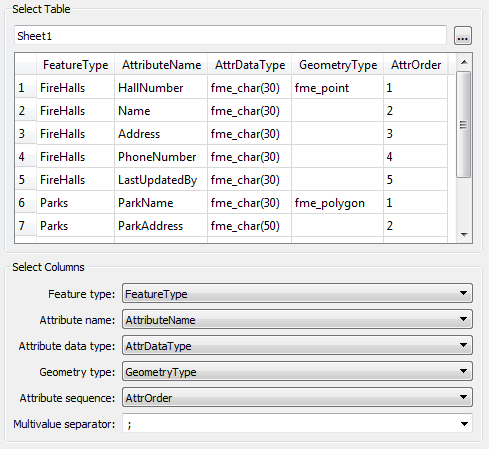Open the Geometry type dropdown
The height and width of the screenshot is (449, 489).
[297, 371]
